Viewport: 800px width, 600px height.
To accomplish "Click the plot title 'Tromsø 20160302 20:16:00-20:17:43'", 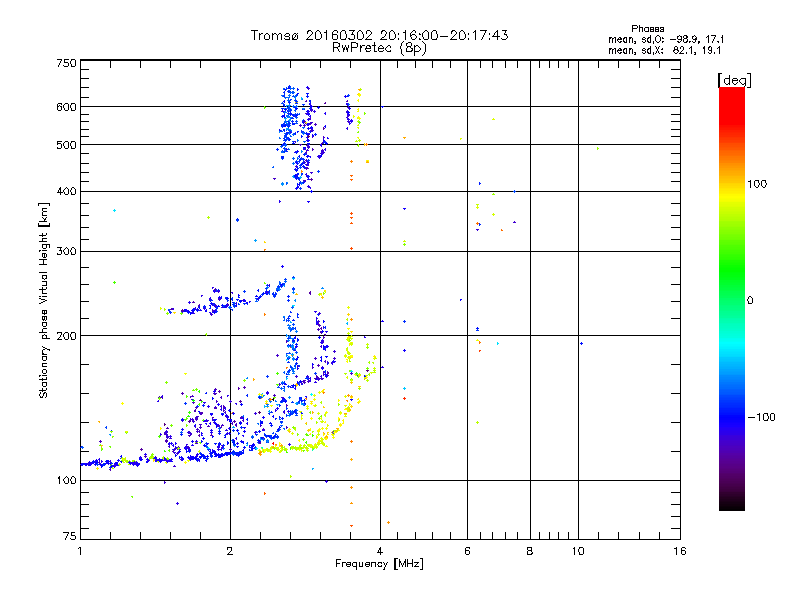I will coord(379,35).
